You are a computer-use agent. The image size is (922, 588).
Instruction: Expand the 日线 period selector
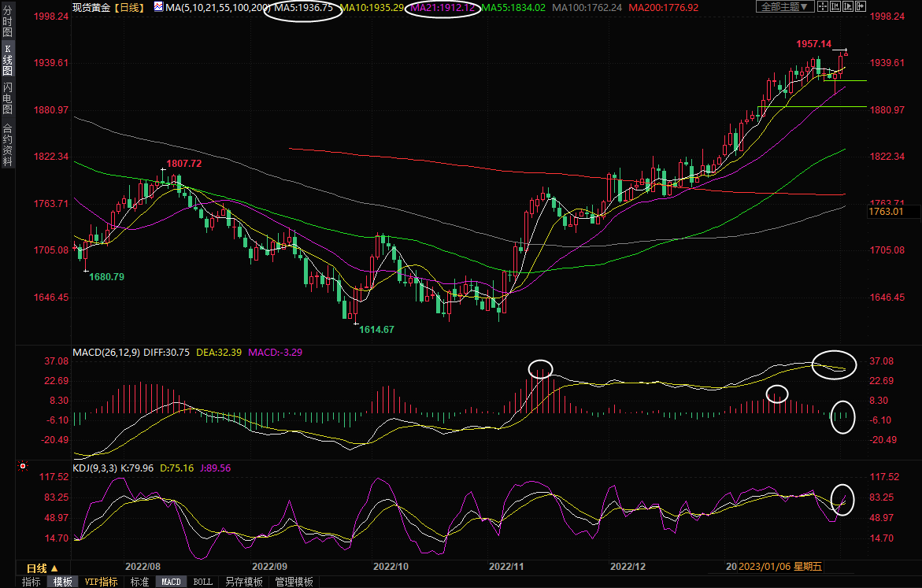coord(43,568)
